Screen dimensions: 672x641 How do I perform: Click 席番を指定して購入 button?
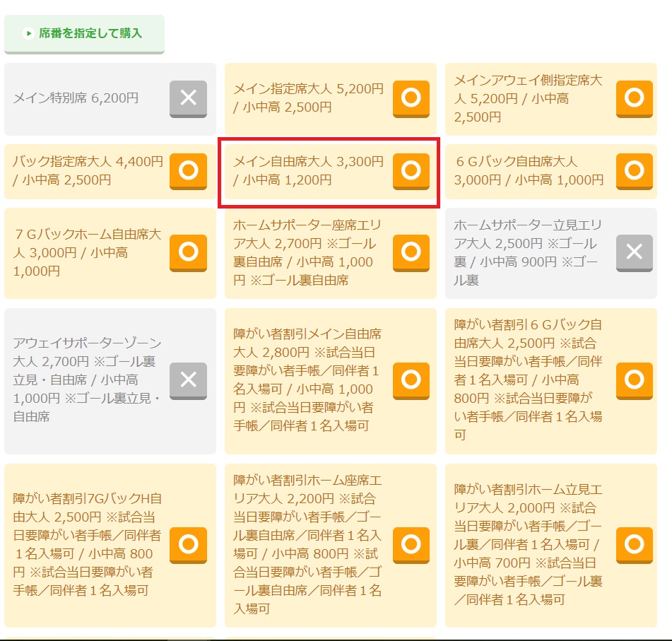pos(84,33)
